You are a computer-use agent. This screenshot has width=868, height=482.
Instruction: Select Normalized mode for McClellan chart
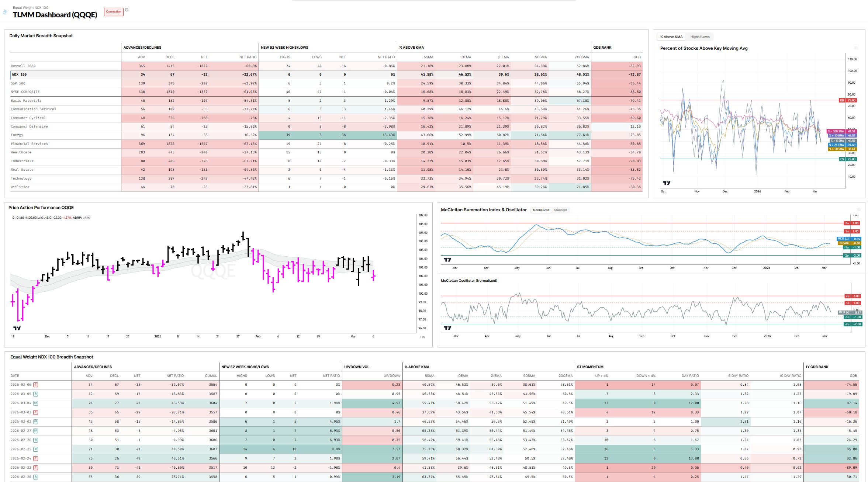541,210
